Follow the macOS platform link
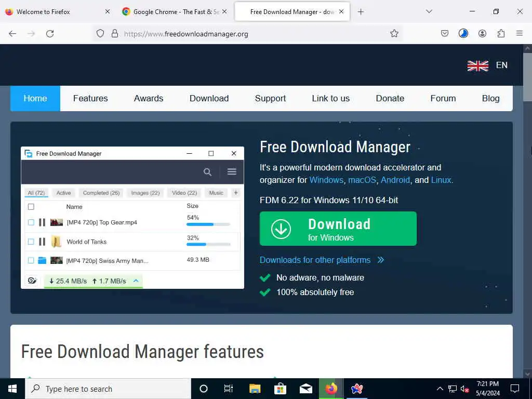The height and width of the screenshot is (399, 532). 362,180
